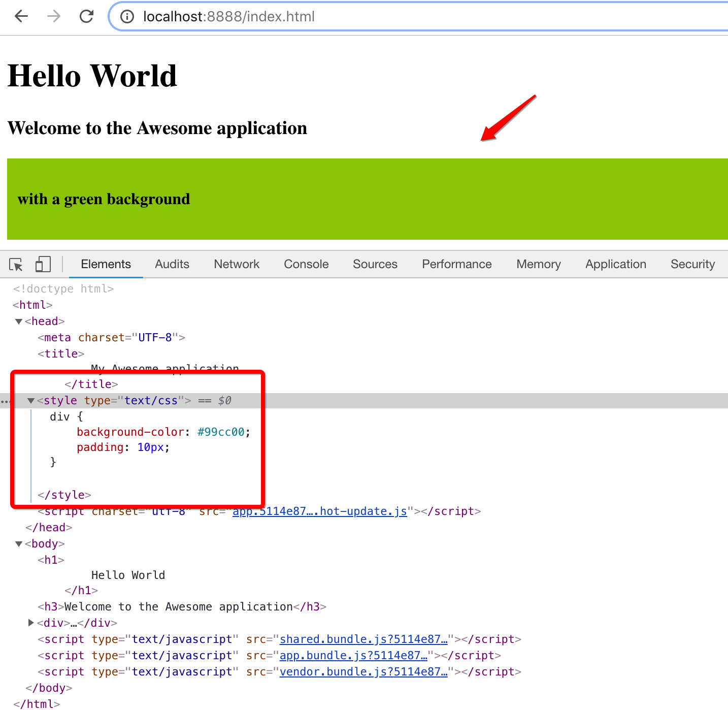The image size is (728, 710).
Task: Select the closing head tag line
Action: (49, 527)
